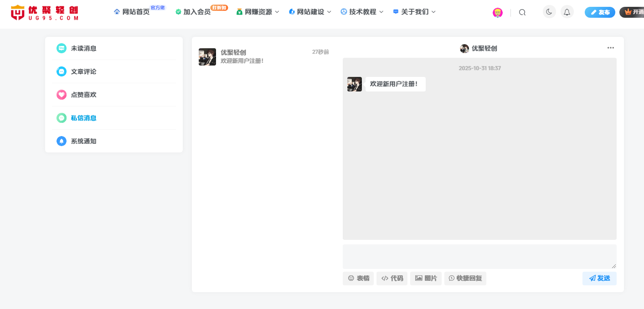Click the blue 发布 publish button
Image resolution: width=644 pixels, height=309 pixels.
tap(600, 12)
